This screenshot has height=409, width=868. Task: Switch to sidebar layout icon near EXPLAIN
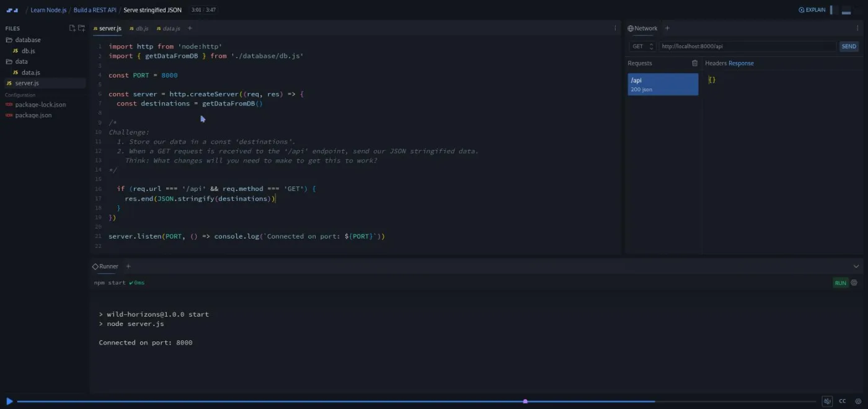coord(835,10)
